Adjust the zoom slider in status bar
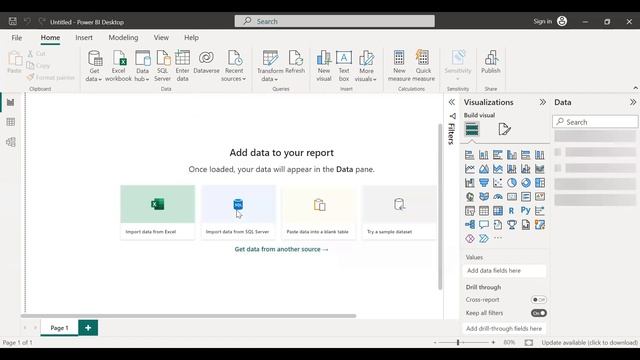This screenshot has height=360, width=640. click(x=458, y=342)
